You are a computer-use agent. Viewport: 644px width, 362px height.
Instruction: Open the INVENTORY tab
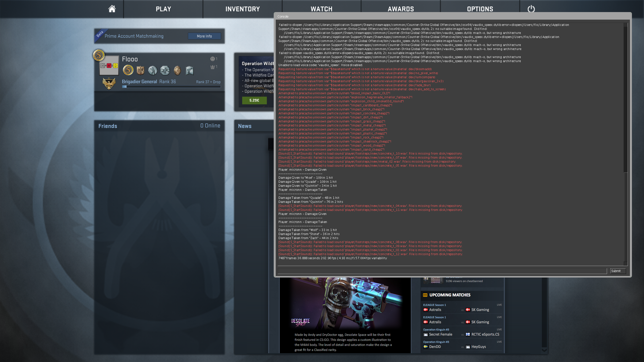coord(243,9)
